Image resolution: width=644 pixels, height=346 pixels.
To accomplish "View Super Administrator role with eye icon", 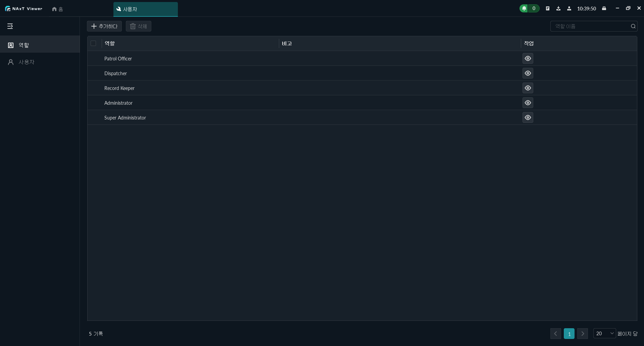I will pyautogui.click(x=528, y=117).
